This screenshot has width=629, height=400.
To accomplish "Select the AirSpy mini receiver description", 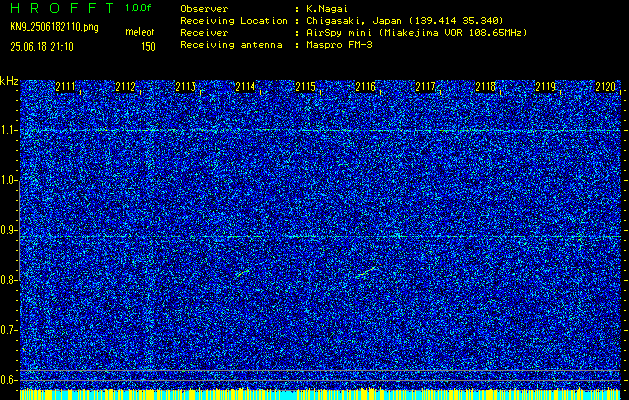I will coord(416,33).
